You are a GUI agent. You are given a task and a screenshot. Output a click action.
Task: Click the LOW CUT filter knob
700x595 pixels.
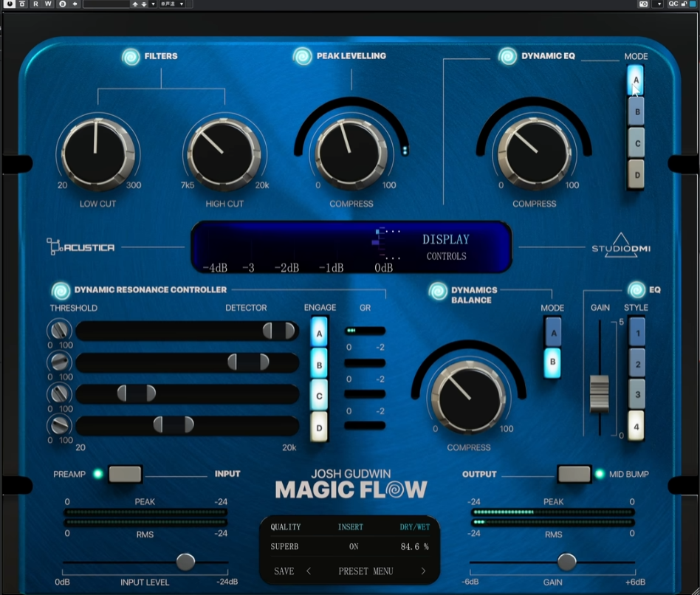click(97, 154)
